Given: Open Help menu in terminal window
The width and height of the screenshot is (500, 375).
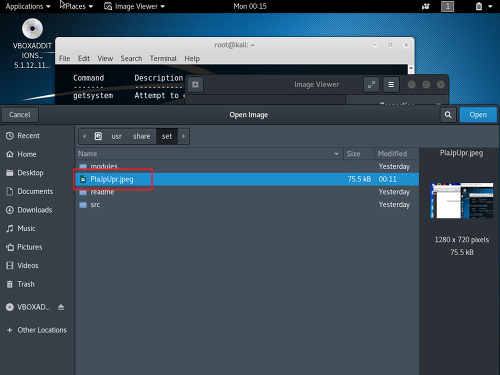Looking at the screenshot, I should 192,59.
